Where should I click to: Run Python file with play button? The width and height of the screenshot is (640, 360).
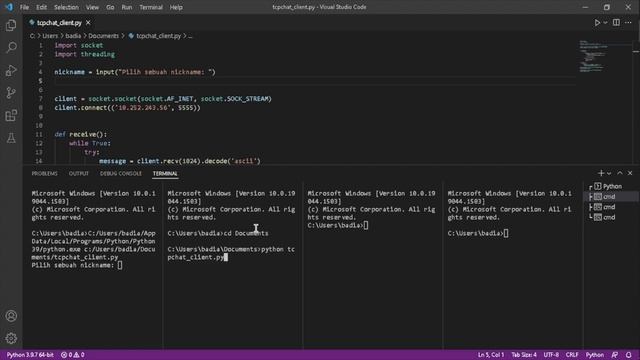click(597, 23)
